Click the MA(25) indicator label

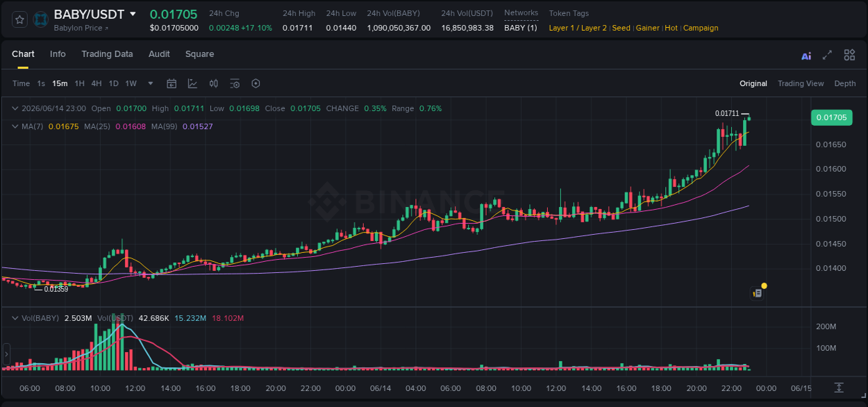coord(97,126)
